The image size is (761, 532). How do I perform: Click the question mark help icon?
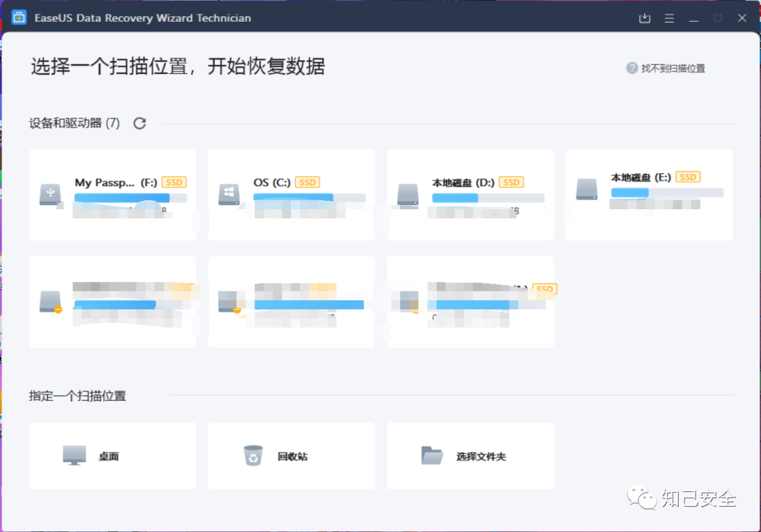pyautogui.click(x=632, y=68)
